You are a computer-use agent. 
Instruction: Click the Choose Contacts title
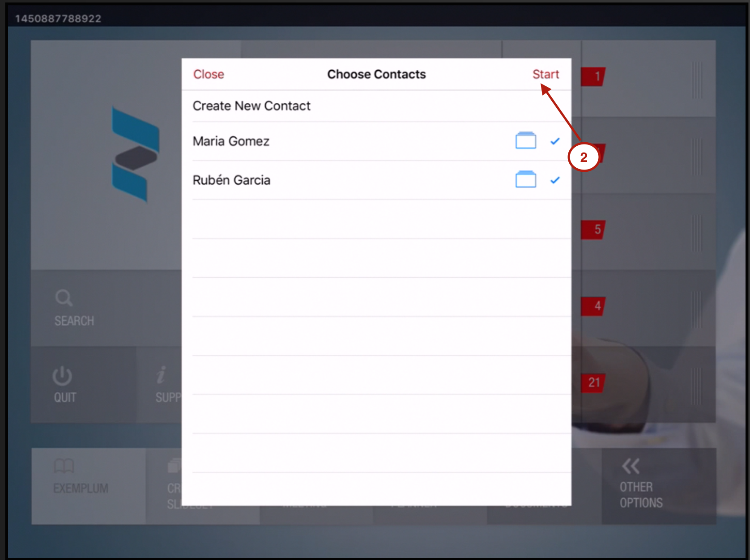click(376, 74)
